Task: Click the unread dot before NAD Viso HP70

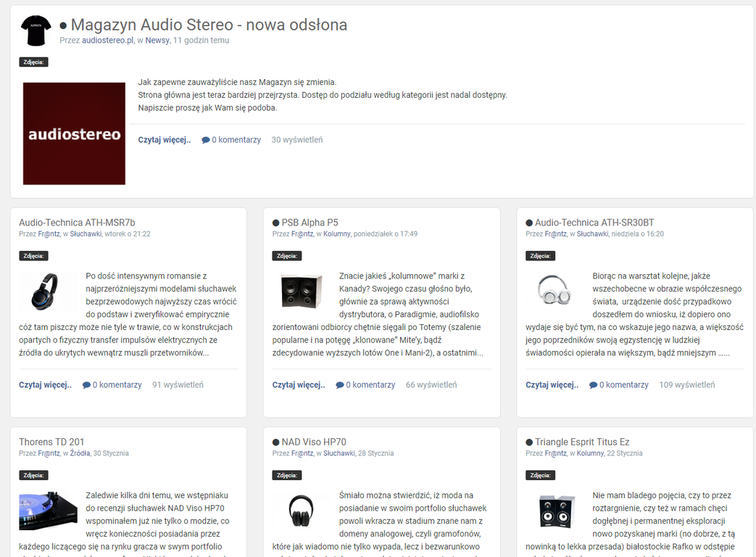Action: coord(275,442)
